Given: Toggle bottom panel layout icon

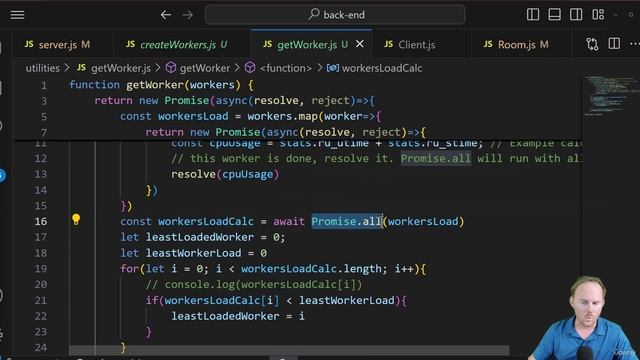Looking at the screenshot, I should click(x=554, y=15).
